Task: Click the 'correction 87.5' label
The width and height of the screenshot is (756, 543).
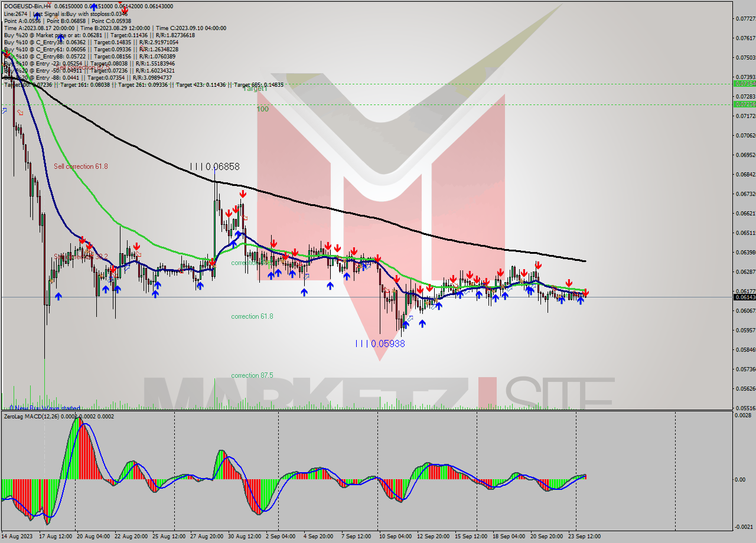Action: pyautogui.click(x=252, y=375)
